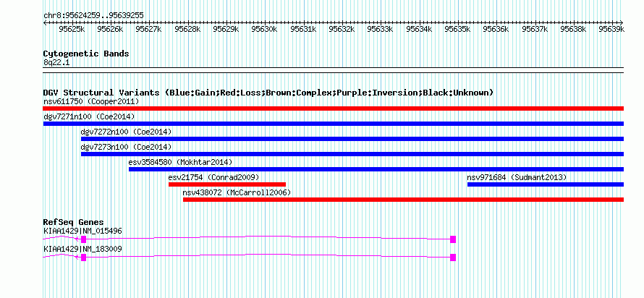Click the 95632k ruler tick label
The width and height of the screenshot is (644, 298).
tap(342, 29)
